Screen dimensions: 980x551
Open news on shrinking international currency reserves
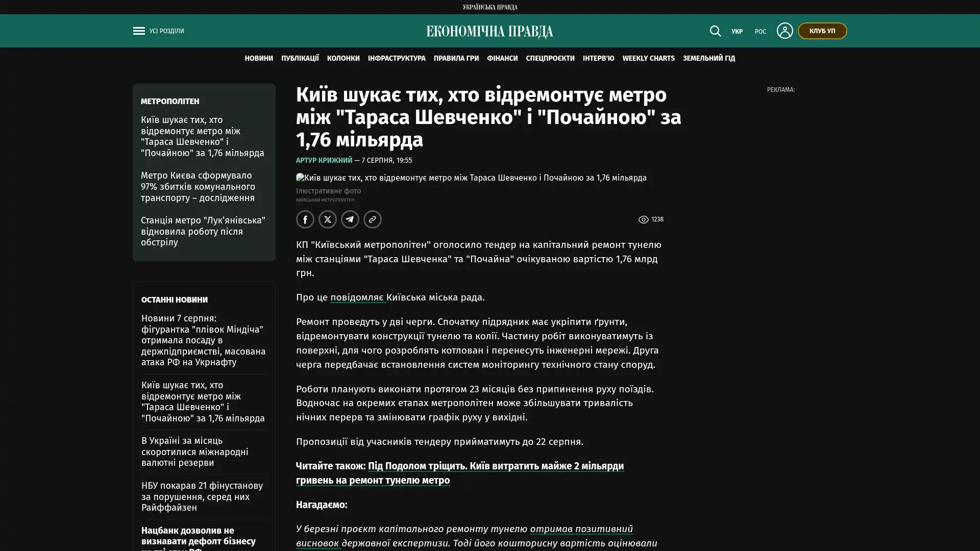pyautogui.click(x=195, y=452)
